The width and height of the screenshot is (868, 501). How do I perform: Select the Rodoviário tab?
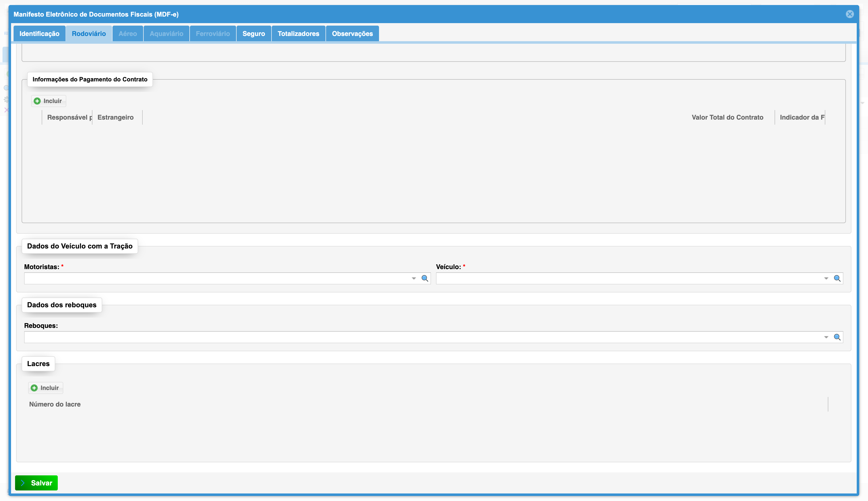pyautogui.click(x=89, y=34)
